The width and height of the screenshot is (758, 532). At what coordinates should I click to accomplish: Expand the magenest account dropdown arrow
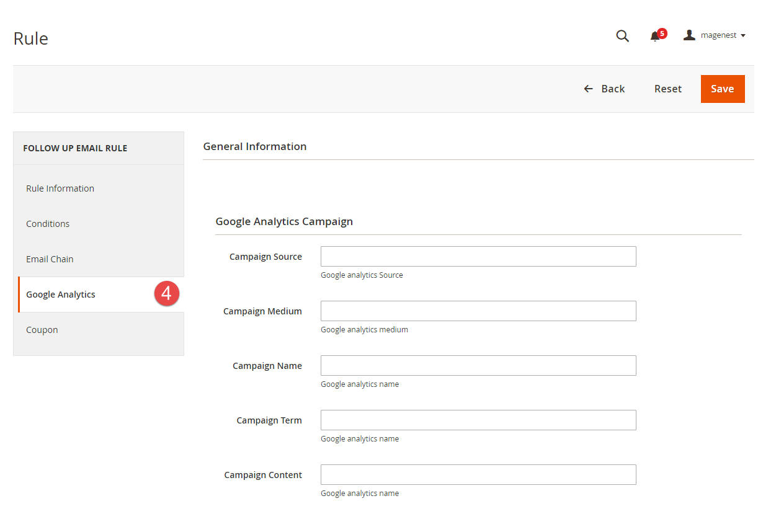[x=743, y=36]
